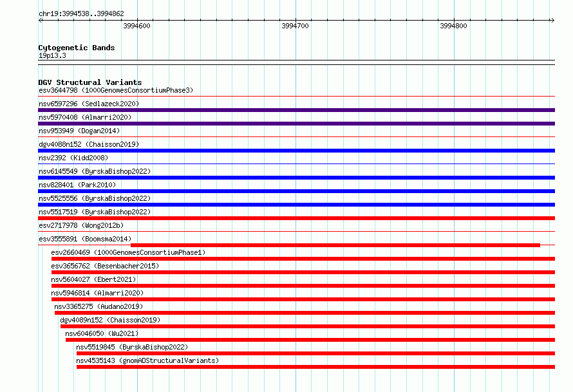Screen dimensions: 573x392
Task: Open the nsv953949 (Dogan2014) variant label
Action: [79, 131]
